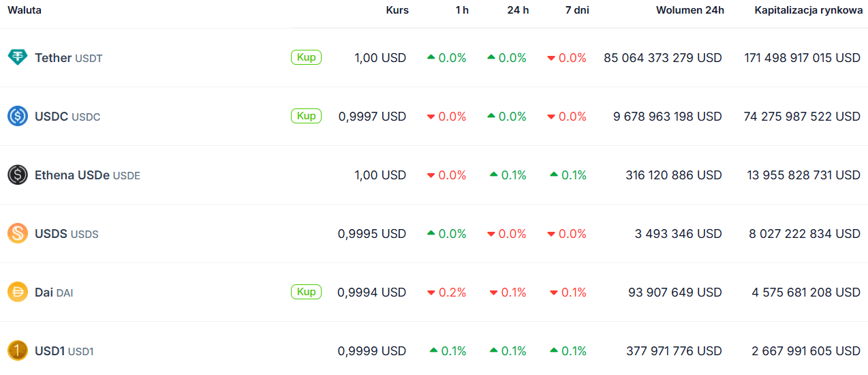Click the Dai coin logo icon

[18, 292]
